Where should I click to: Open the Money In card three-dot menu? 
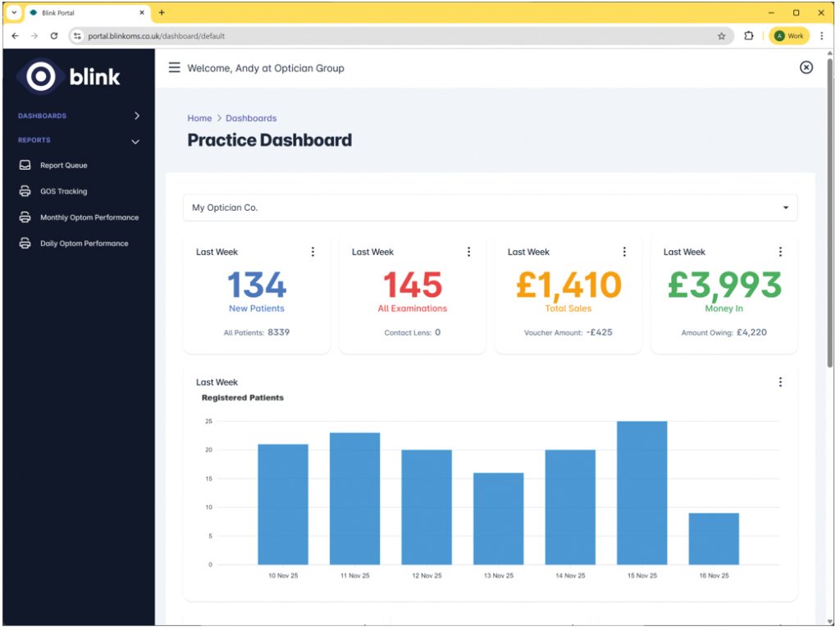[x=780, y=252]
